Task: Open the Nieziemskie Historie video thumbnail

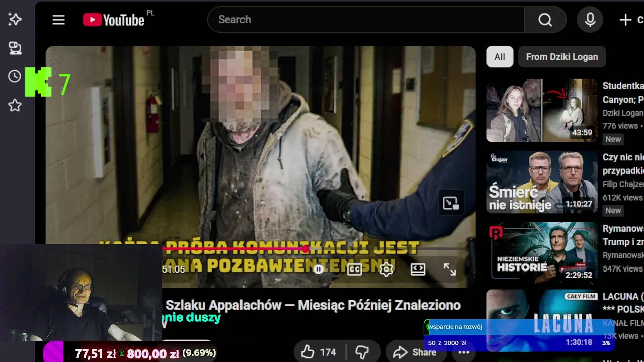Action: [x=542, y=253]
